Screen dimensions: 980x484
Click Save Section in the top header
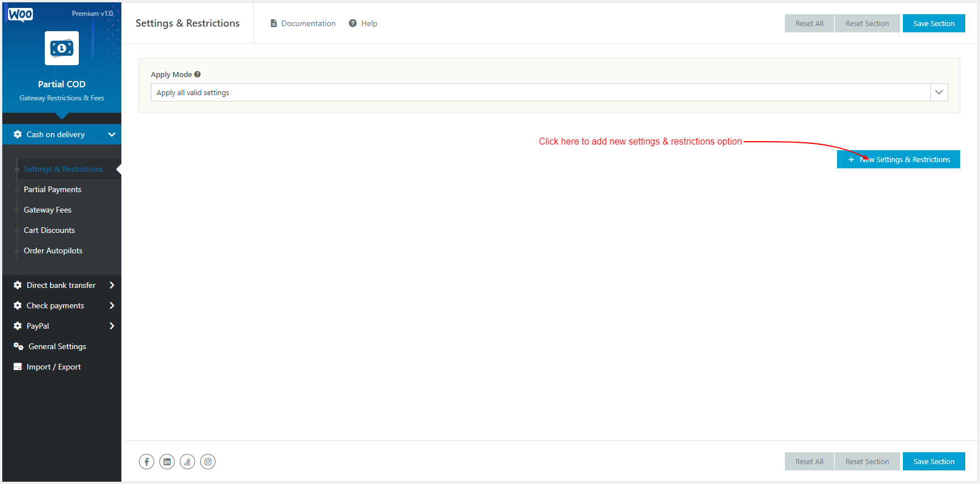(933, 23)
